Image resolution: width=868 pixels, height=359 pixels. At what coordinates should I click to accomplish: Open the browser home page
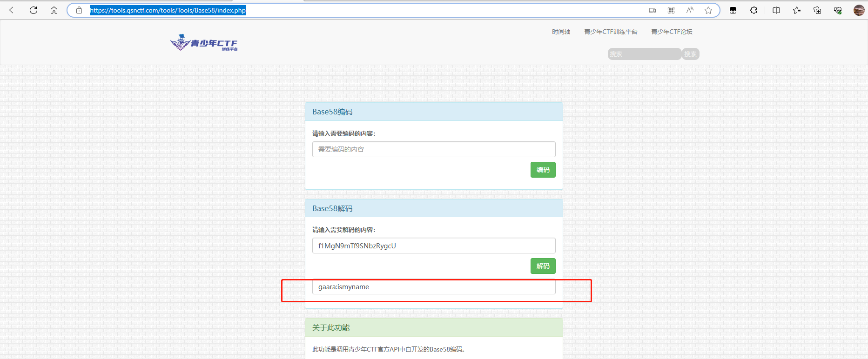point(54,10)
